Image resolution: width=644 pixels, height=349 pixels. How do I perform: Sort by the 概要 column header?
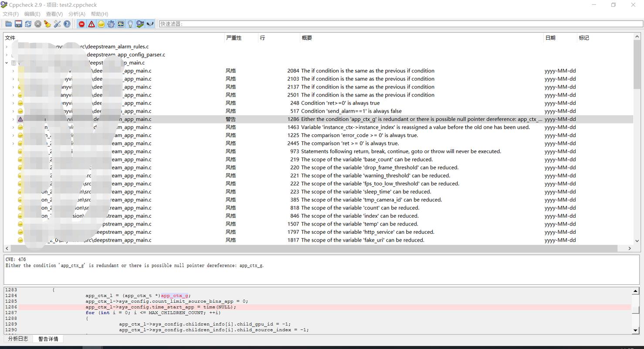(422, 38)
